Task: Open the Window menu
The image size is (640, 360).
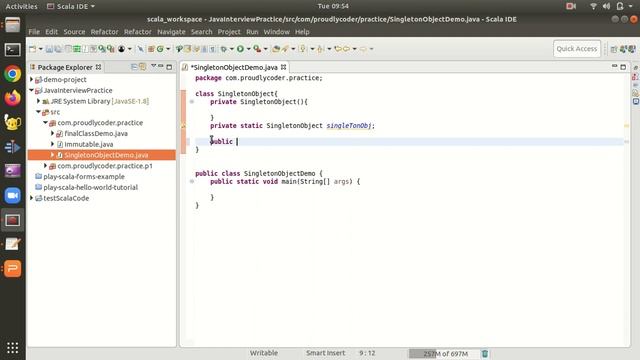Action: 276,32
